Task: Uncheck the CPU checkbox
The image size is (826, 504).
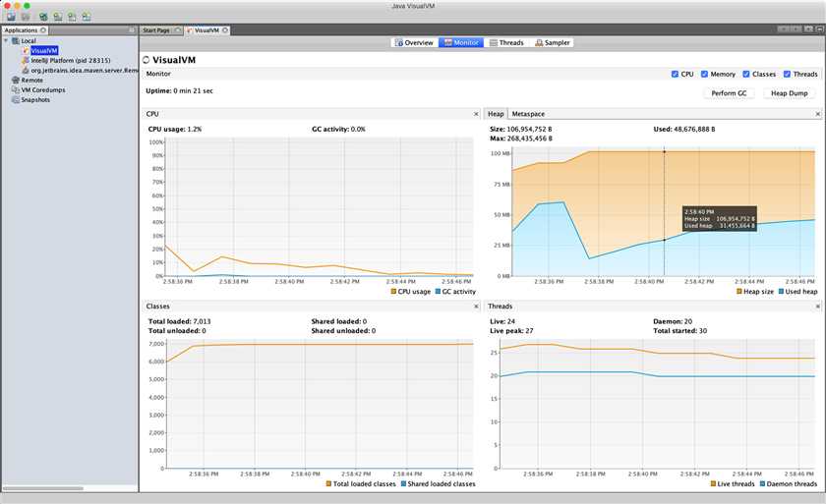Action: click(x=675, y=75)
